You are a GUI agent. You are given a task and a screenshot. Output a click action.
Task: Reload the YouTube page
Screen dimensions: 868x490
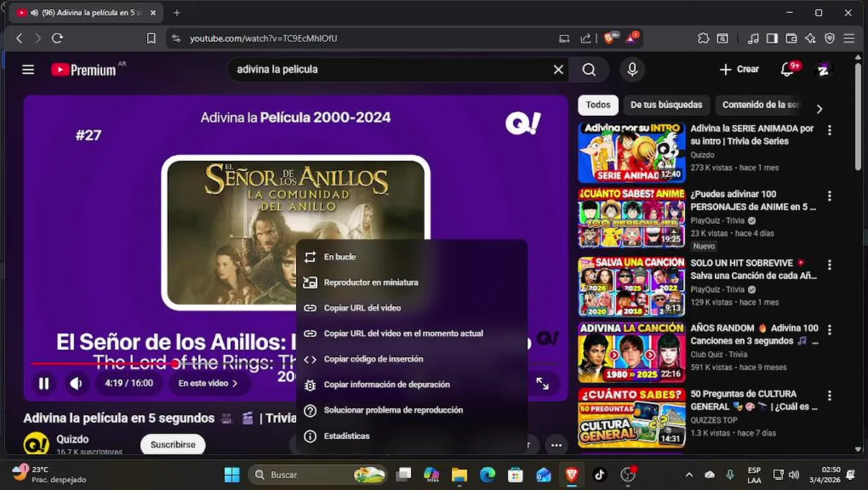click(x=58, y=39)
